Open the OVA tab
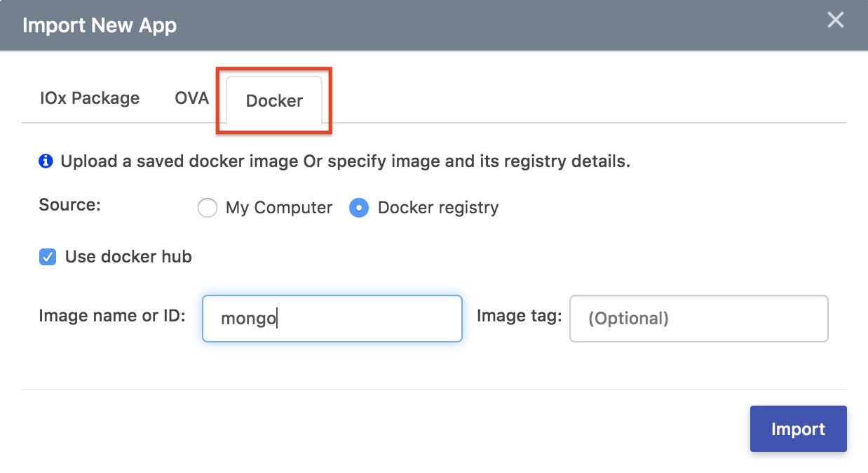The height and width of the screenshot is (473, 868). [191, 98]
